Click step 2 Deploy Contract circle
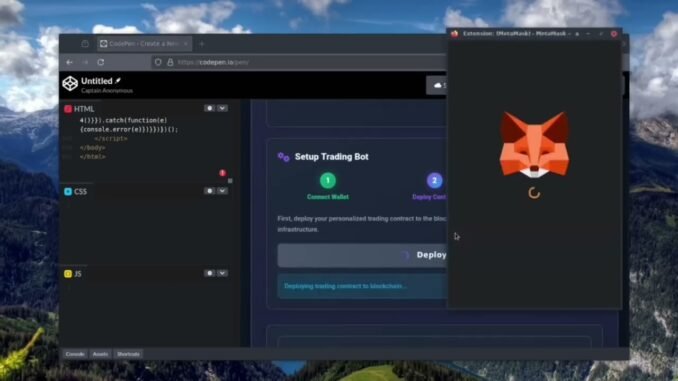Screen dimensions: 678x381 (x=435, y=180)
